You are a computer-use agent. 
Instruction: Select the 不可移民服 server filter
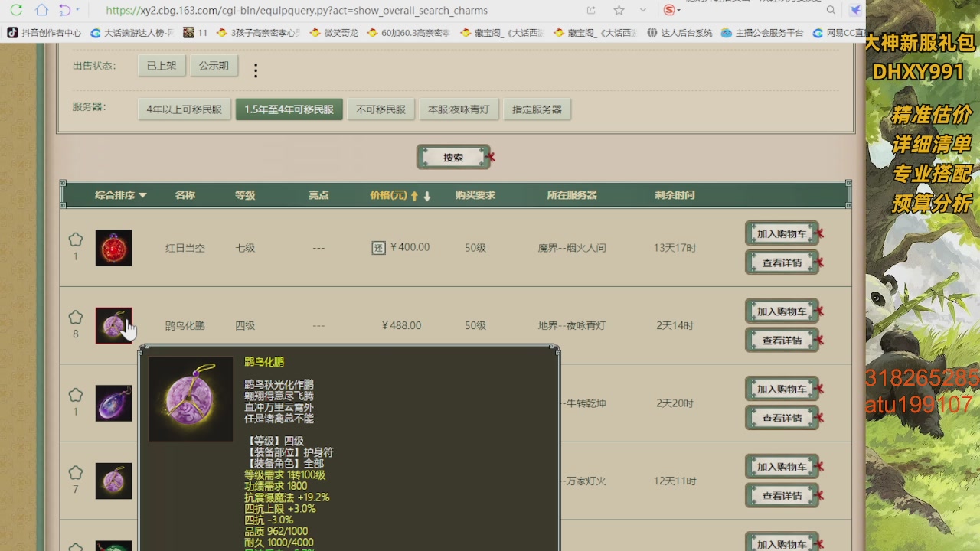381,109
